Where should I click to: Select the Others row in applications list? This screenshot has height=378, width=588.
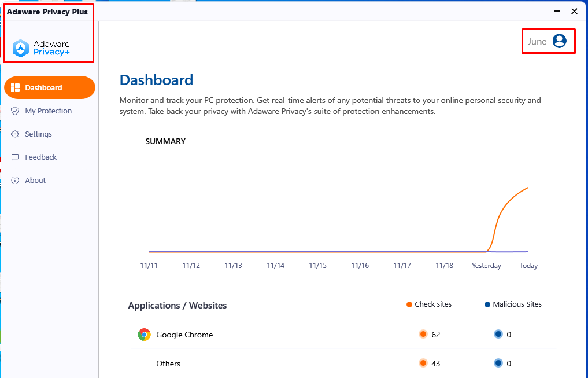[343, 364]
